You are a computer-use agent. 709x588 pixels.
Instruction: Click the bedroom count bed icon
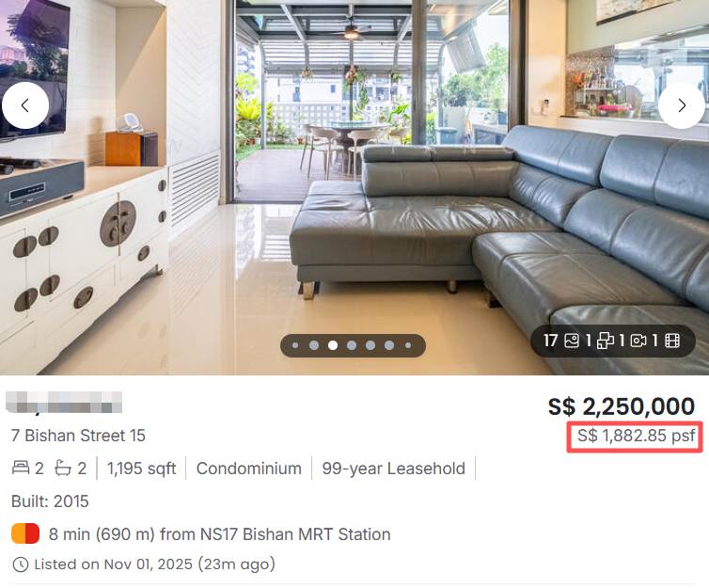point(21,469)
